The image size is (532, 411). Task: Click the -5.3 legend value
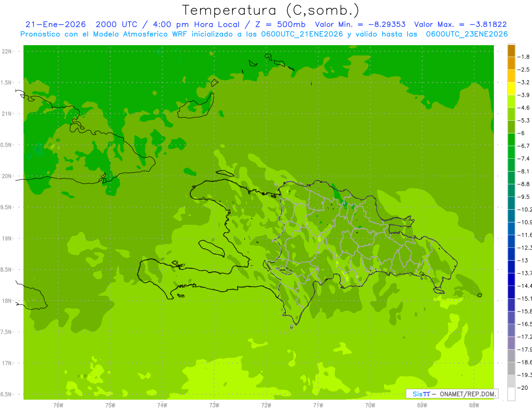523,120
